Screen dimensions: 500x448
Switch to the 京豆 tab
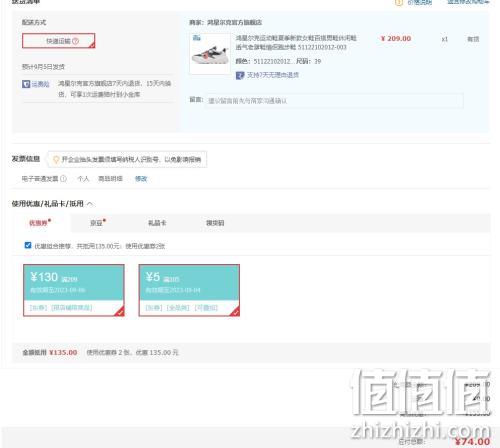pos(98,222)
